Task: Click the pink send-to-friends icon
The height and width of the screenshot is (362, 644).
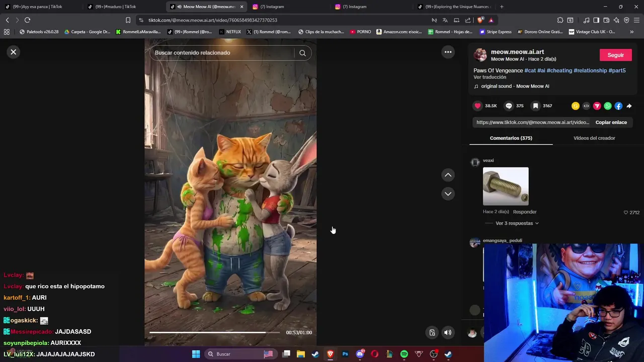Action: (597, 106)
